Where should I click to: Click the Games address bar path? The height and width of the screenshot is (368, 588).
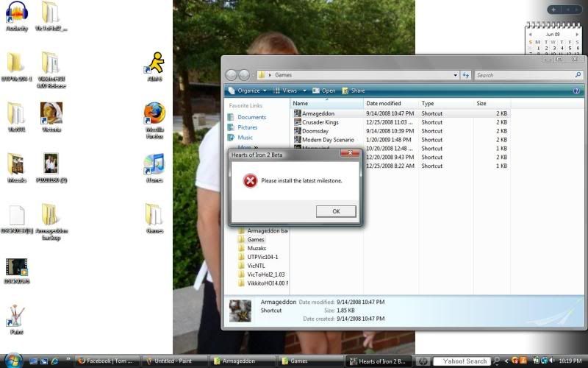tap(283, 75)
